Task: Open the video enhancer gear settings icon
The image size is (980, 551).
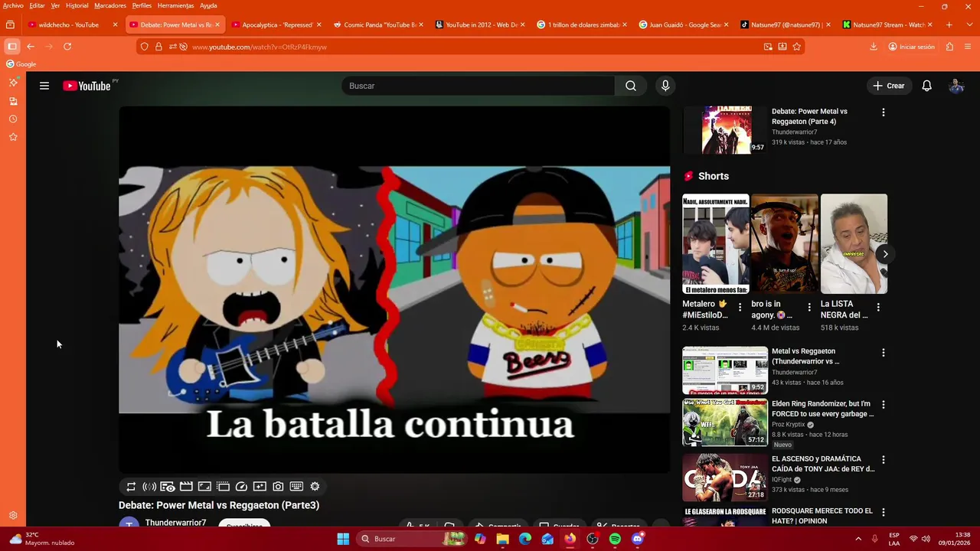Action: coord(315,487)
